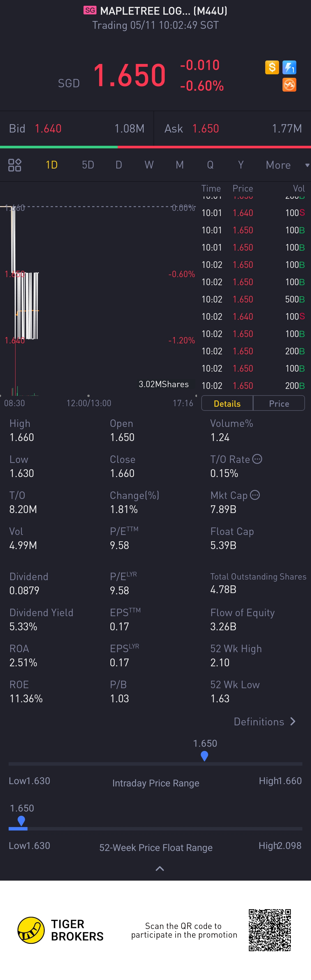Switch trade list to Price view
Screen dimensions: 311x980
[x=279, y=403]
